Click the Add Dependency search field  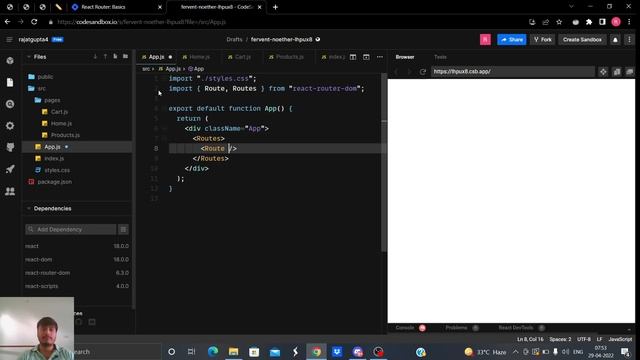(x=71, y=229)
